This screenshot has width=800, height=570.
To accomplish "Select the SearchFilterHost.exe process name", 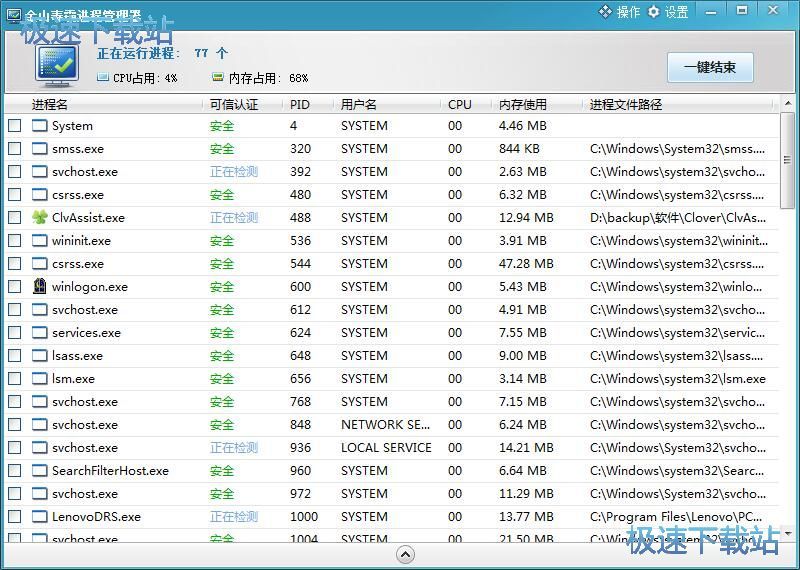I will coord(110,470).
